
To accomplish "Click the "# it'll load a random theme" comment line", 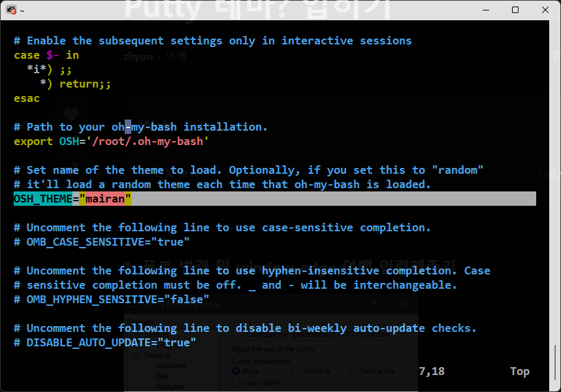I will 222,184.
